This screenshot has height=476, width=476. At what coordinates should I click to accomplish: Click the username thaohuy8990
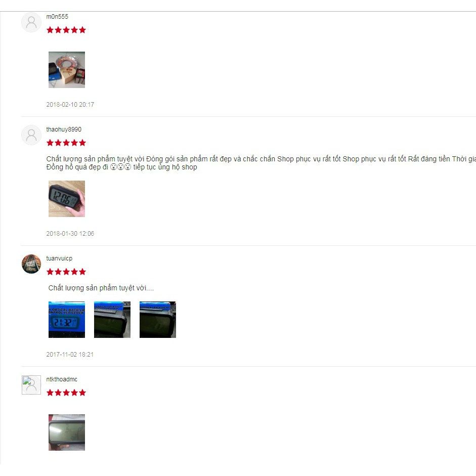click(64, 129)
